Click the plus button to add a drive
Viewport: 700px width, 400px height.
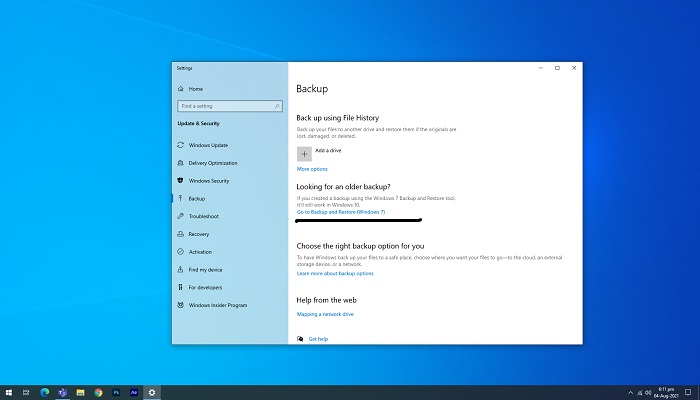coord(304,154)
